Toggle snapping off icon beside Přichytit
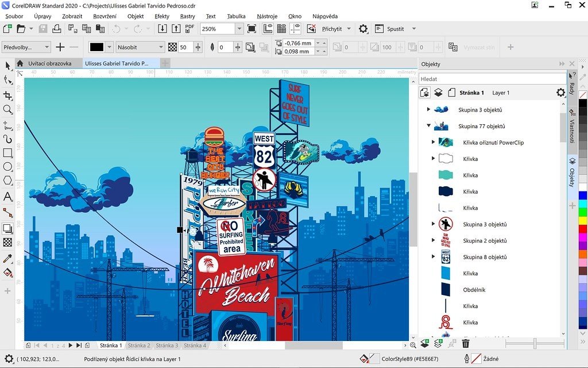 pyautogui.click(x=311, y=29)
